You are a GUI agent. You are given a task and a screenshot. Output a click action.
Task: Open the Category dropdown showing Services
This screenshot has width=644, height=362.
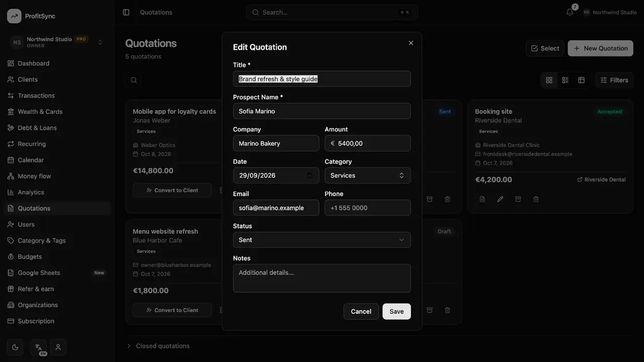click(368, 175)
